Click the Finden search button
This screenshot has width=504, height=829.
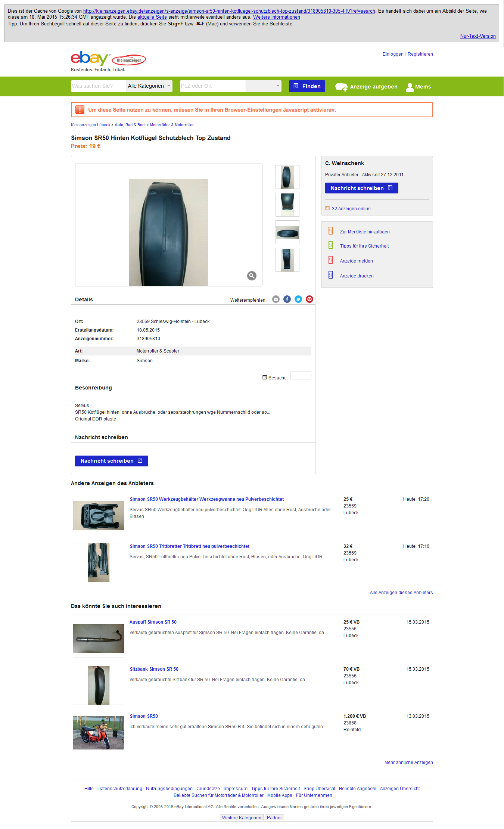(x=307, y=86)
